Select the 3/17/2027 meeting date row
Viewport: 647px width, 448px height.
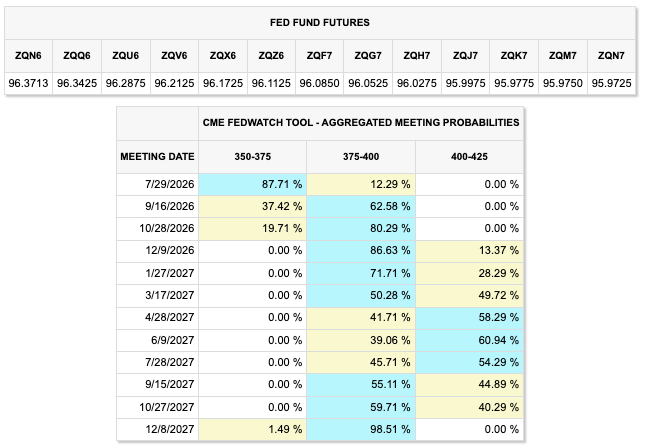tap(320, 295)
